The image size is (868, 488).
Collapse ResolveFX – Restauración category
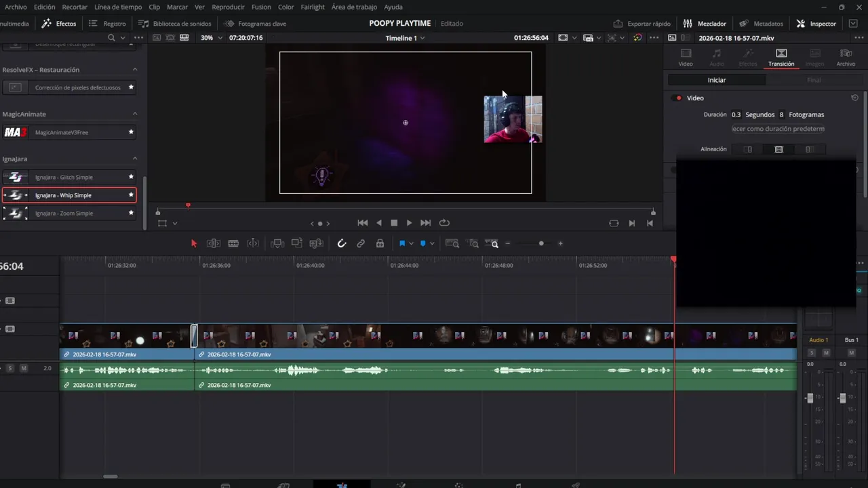135,70
